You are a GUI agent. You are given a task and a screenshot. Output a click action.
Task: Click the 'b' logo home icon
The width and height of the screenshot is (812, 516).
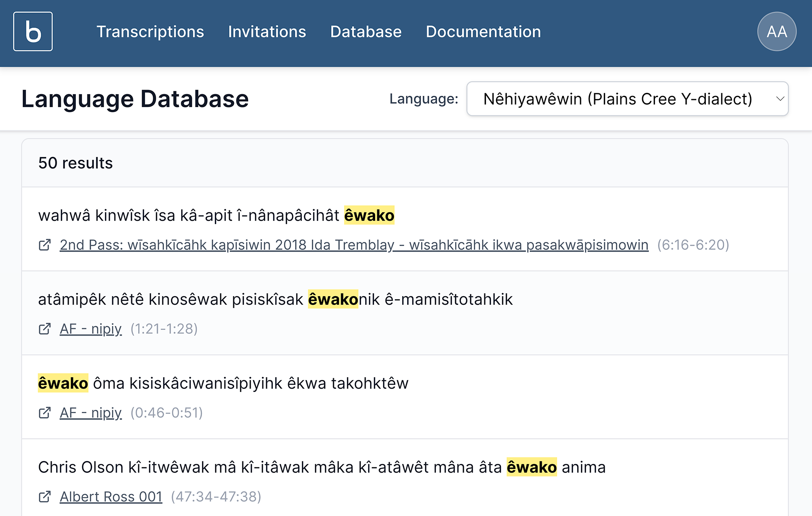pyautogui.click(x=33, y=32)
